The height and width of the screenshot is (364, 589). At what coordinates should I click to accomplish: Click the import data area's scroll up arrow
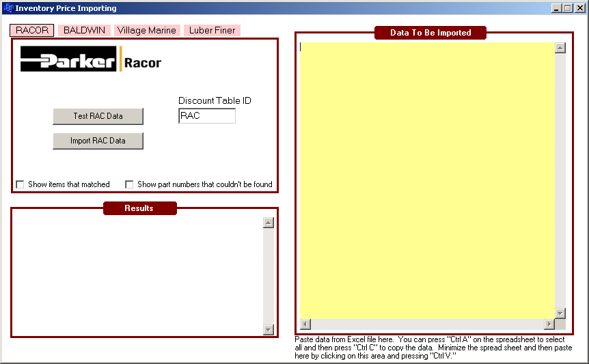tap(560, 48)
